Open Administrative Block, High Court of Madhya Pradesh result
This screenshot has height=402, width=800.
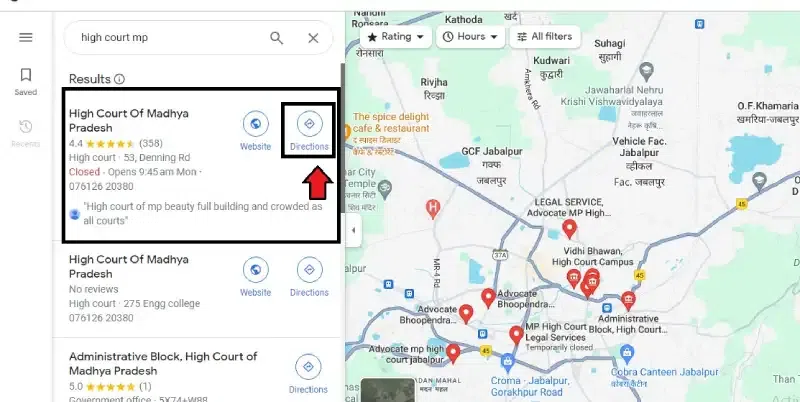163,363
